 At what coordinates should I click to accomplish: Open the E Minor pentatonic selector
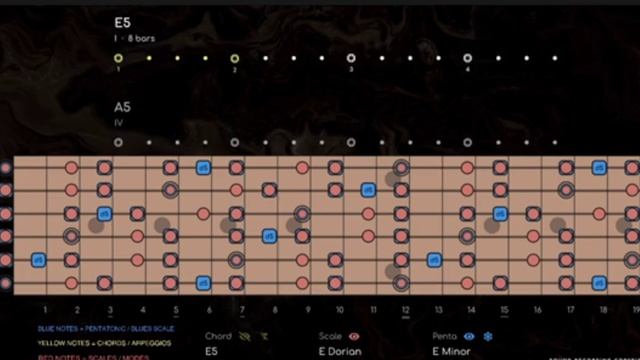pos(451,351)
